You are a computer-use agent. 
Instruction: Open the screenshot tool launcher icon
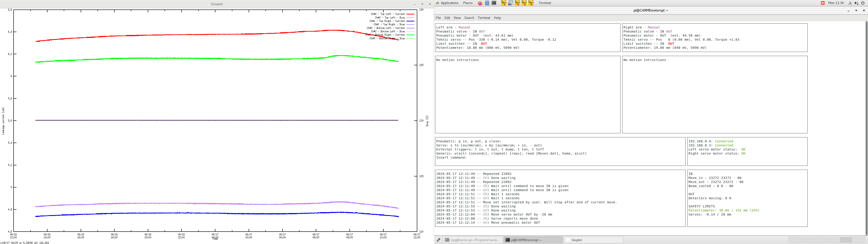pyautogui.click(x=510, y=3)
